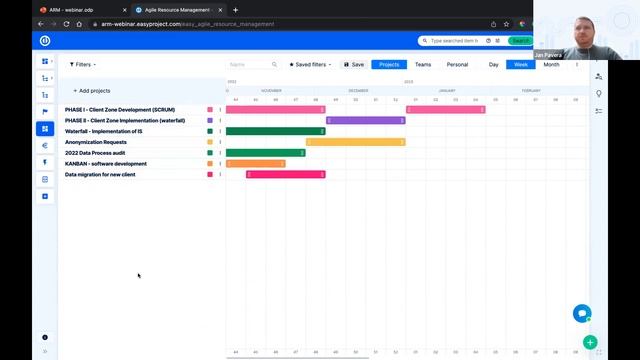Select the Week zoom level
Image resolution: width=640 pixels, height=360 pixels.
pos(521,64)
